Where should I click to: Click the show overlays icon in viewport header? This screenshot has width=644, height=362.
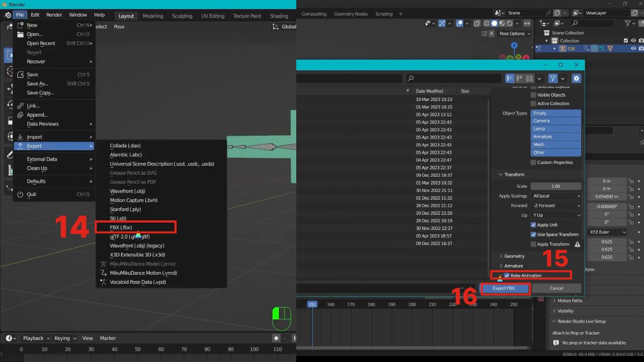tap(459, 24)
